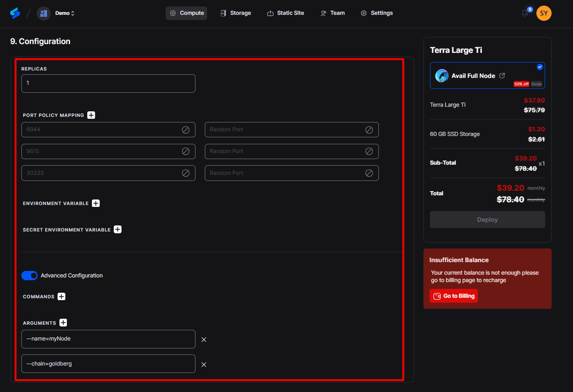The image size is (573, 392).
Task: Click the Spheron logo icon
Action: pyautogui.click(x=15, y=13)
